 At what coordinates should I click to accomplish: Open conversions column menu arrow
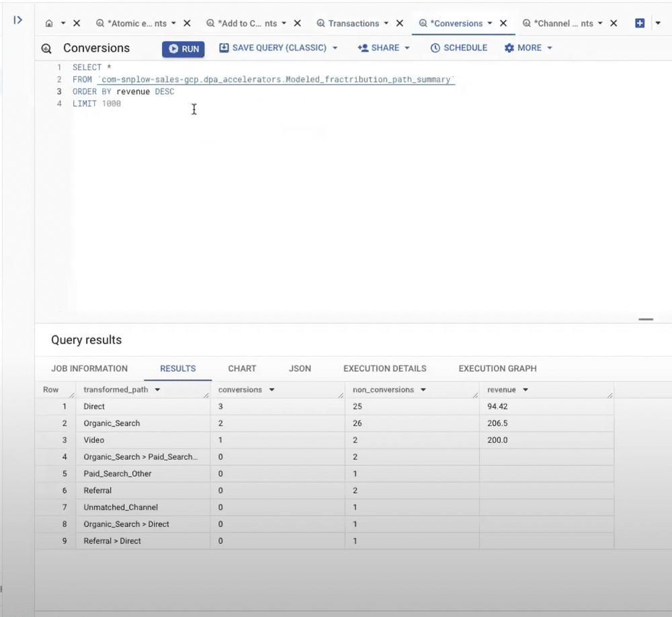pyautogui.click(x=271, y=390)
